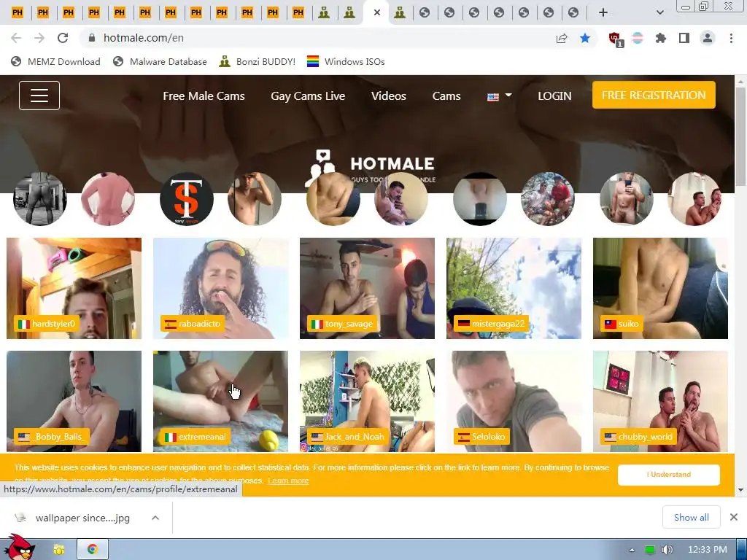Expand the US flag language dropdown
The width and height of the screenshot is (747, 560).
[x=499, y=96]
